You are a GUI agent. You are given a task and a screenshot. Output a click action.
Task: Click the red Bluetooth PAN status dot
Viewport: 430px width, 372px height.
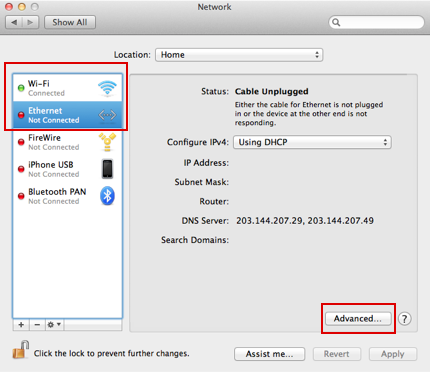(21, 196)
